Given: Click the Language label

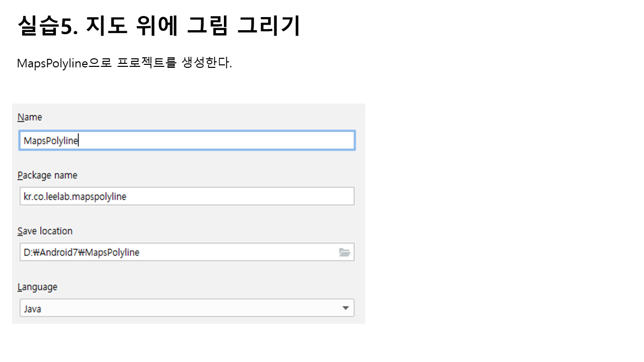Looking at the screenshot, I should (x=37, y=287).
